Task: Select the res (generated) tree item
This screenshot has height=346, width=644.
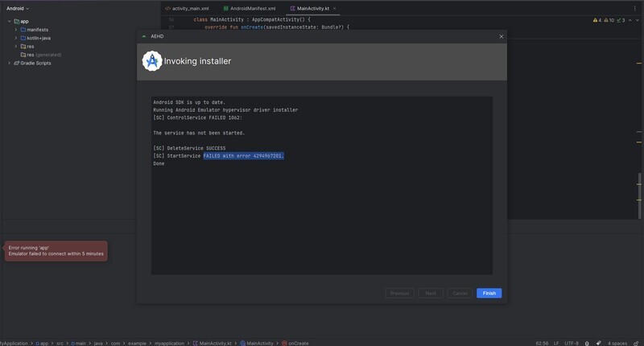Action: (x=41, y=55)
